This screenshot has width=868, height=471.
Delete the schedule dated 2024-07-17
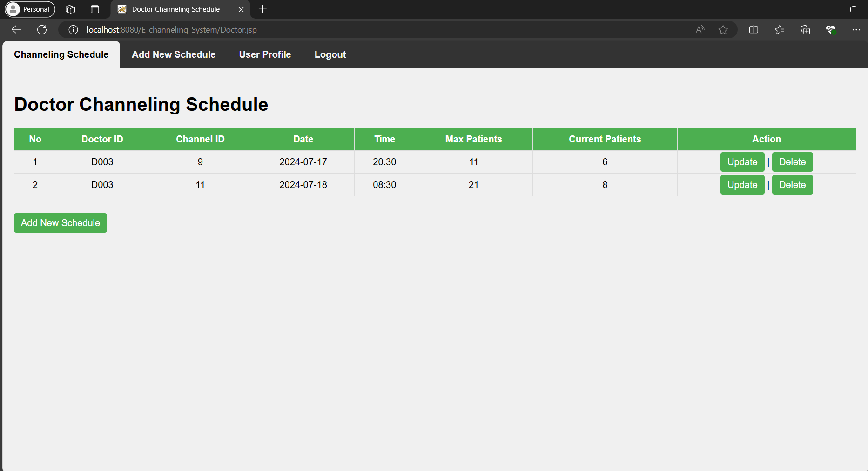pyautogui.click(x=792, y=162)
